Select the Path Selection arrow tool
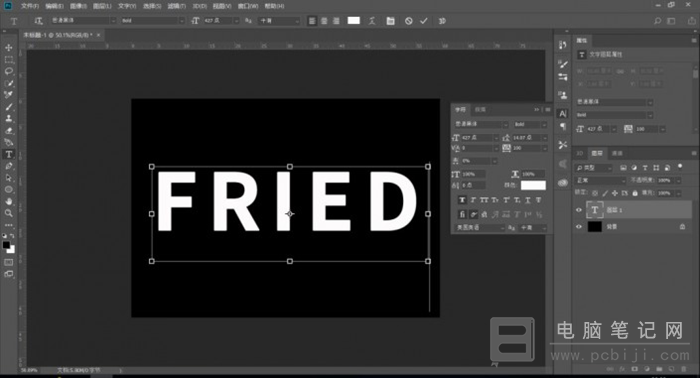Screen dimensions: 700x378 tap(8, 178)
